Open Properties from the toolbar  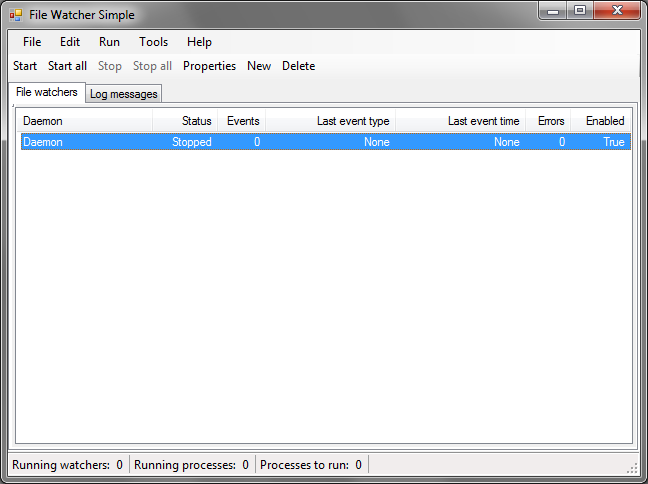[x=209, y=66]
